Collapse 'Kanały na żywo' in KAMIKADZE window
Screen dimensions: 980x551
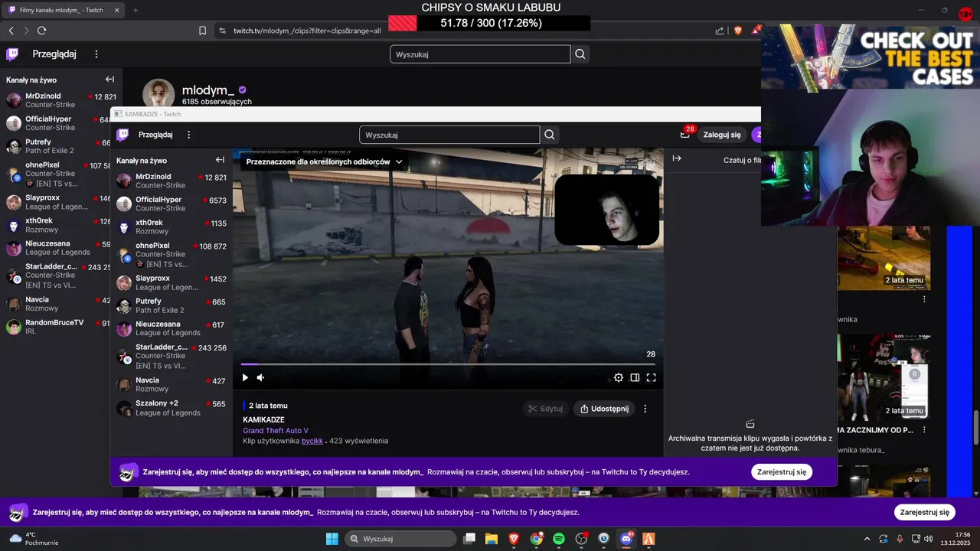click(x=220, y=160)
